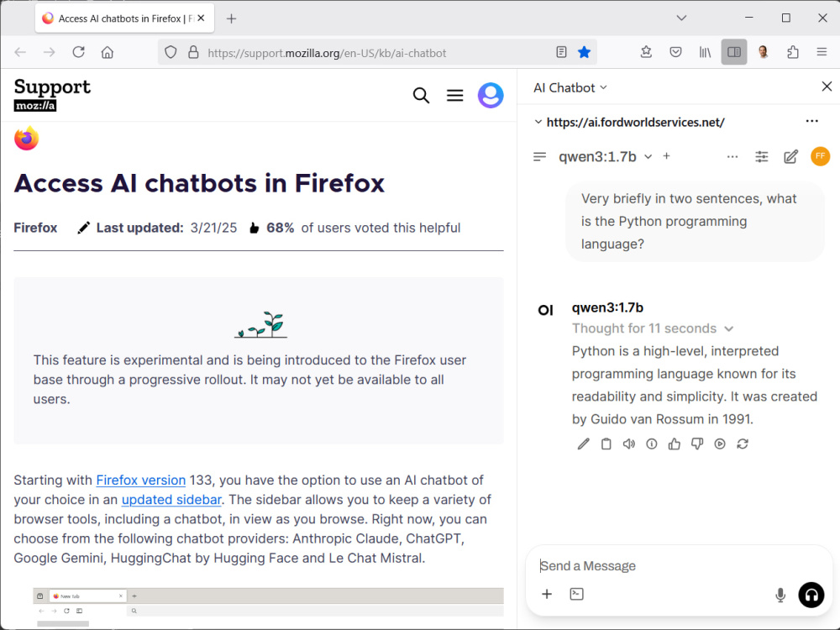
Task: Reload the current page
Action: (78, 52)
